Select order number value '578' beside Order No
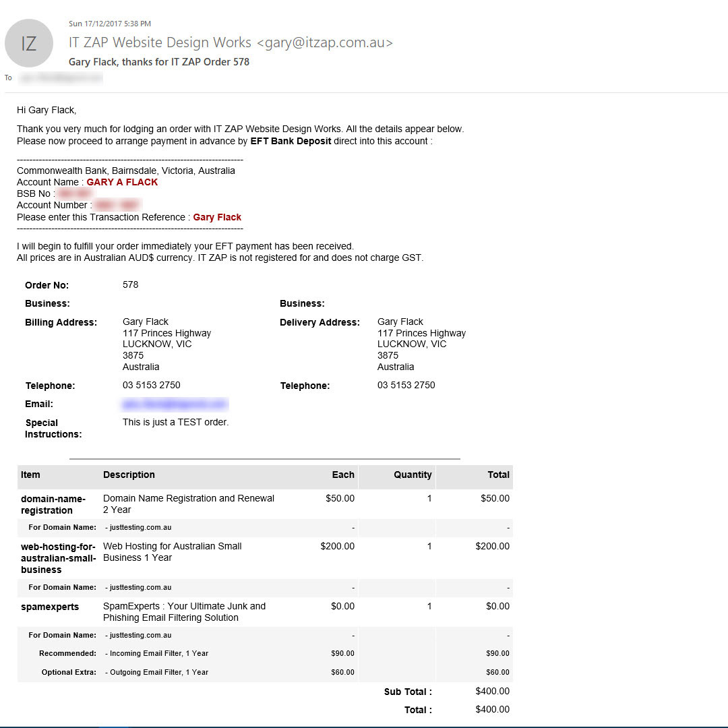728x728 pixels. click(x=131, y=284)
